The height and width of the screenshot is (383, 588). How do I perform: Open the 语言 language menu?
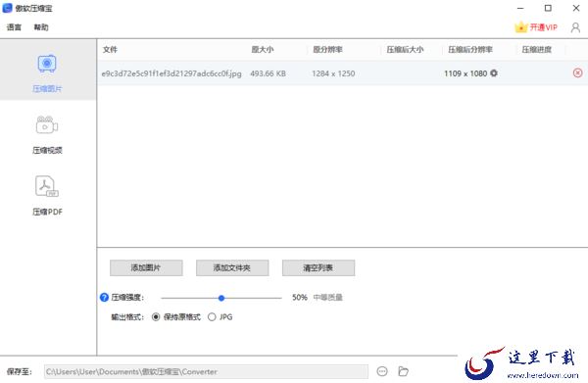tap(15, 27)
